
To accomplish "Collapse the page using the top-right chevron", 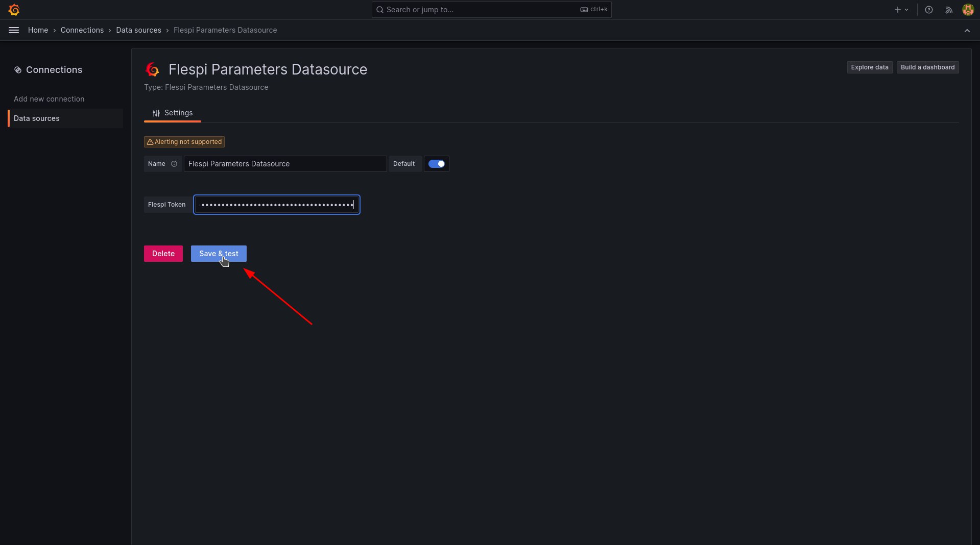I will coord(967,30).
